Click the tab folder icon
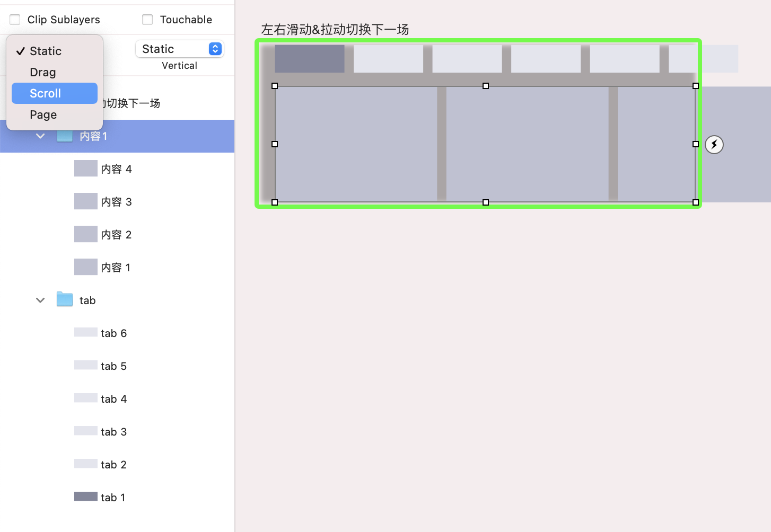This screenshot has width=771, height=532. pyautogui.click(x=65, y=300)
